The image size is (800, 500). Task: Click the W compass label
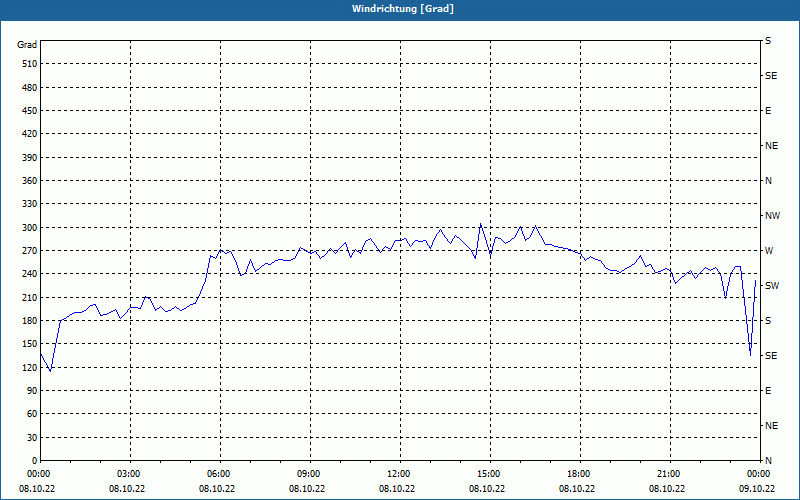tap(769, 251)
